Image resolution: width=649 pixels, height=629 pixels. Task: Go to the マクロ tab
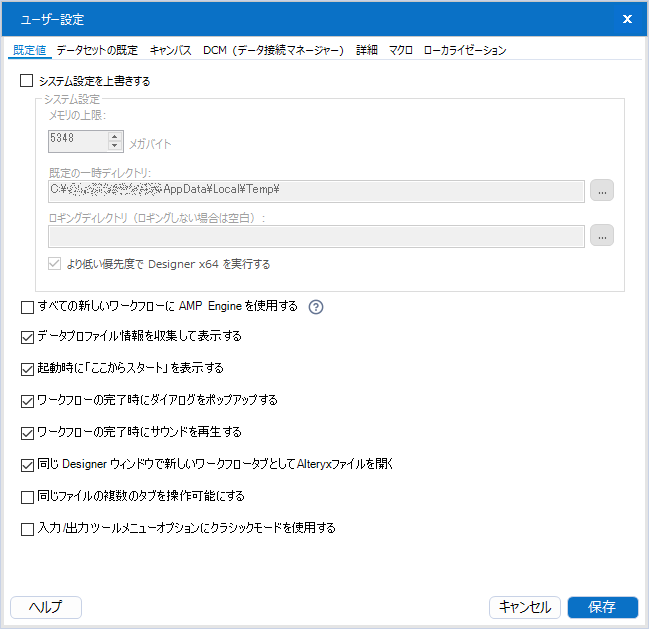[401, 50]
